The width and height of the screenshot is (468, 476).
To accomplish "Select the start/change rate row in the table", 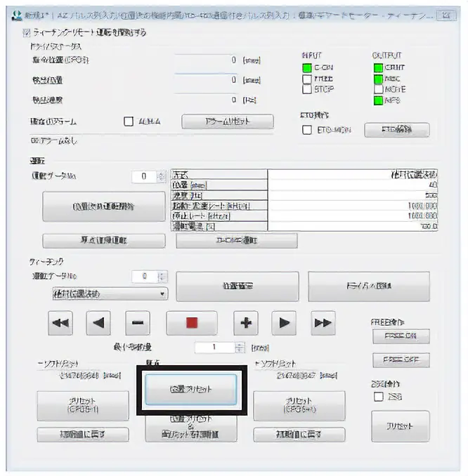I will point(304,206).
